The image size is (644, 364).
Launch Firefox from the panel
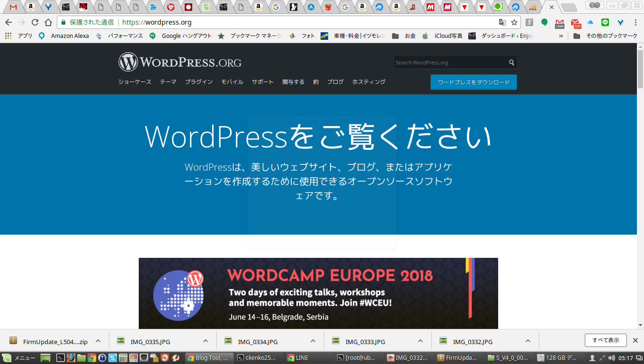(71, 358)
